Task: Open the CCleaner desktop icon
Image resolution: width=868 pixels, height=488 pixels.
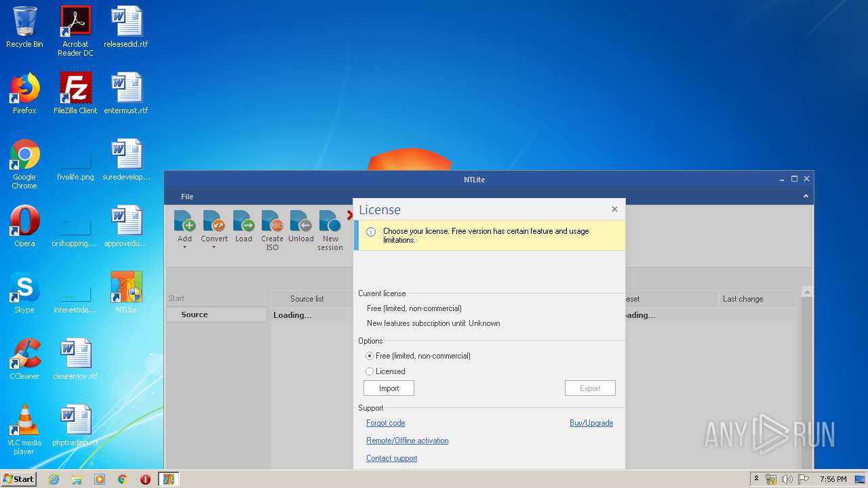Action: pyautogui.click(x=24, y=359)
